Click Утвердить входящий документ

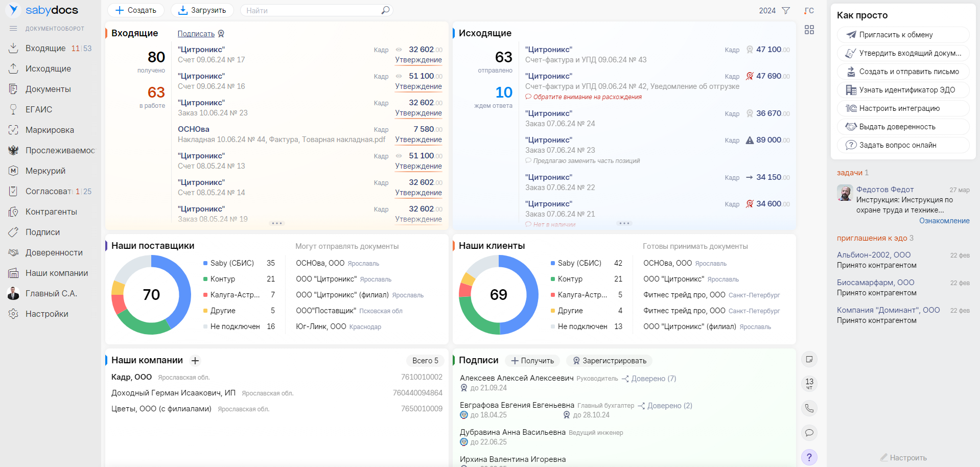coord(903,53)
